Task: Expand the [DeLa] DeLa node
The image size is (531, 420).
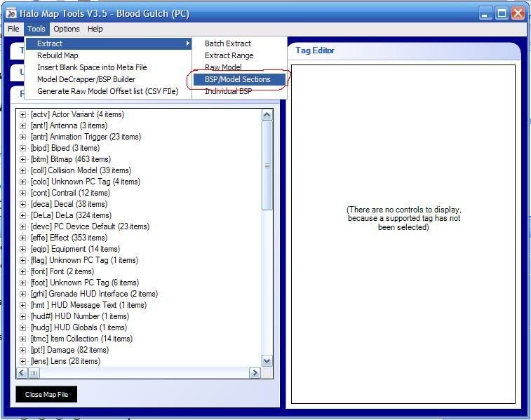Action: [x=22, y=215]
